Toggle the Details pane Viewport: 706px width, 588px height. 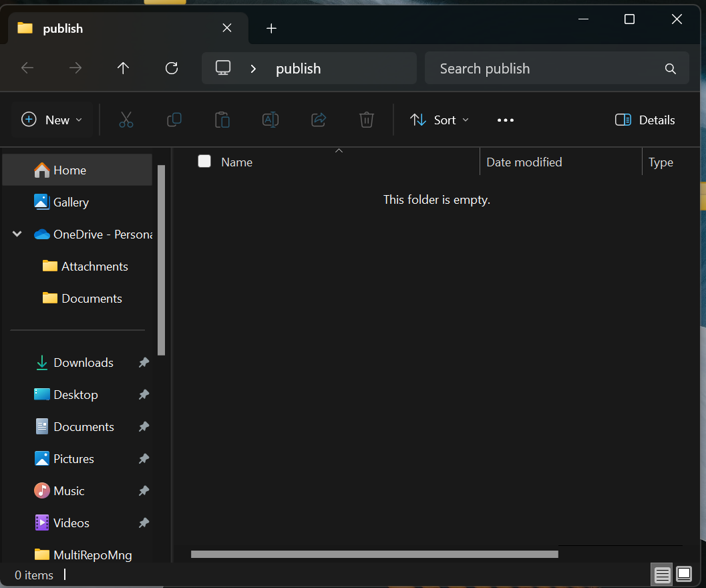click(x=643, y=120)
